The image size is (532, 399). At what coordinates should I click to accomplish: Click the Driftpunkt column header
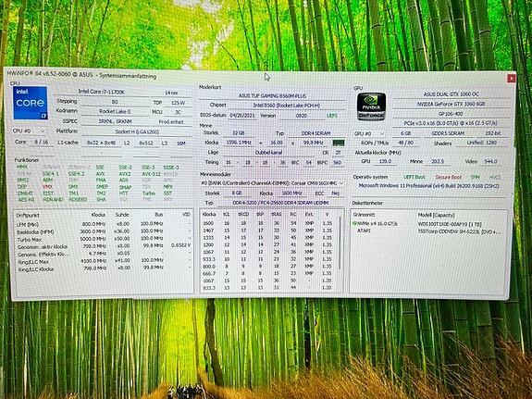point(28,216)
